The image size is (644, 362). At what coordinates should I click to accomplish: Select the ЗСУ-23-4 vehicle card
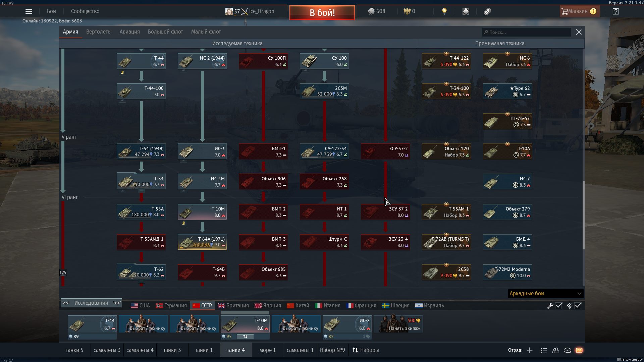[x=385, y=242]
